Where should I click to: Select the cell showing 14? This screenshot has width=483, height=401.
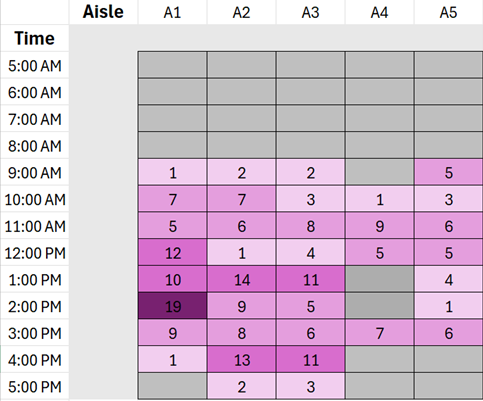pos(242,279)
